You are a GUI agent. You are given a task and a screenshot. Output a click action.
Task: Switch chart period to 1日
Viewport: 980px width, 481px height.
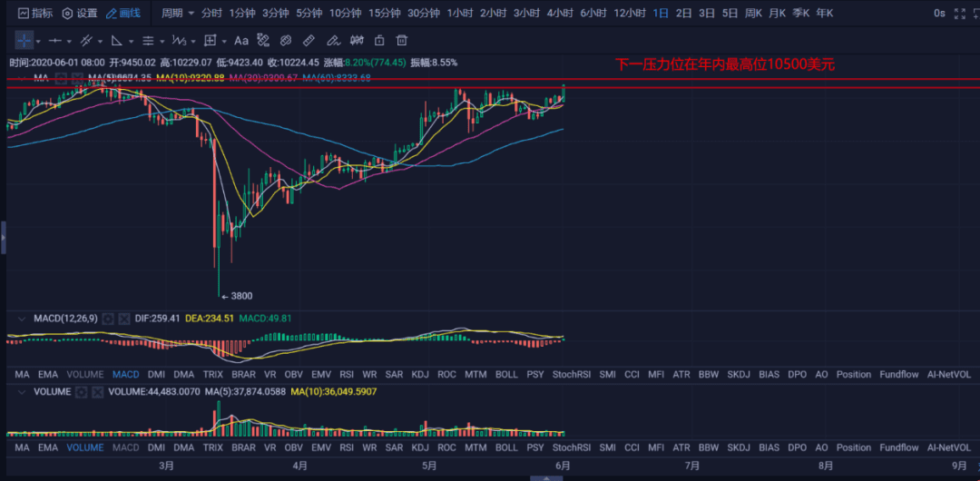click(x=661, y=13)
